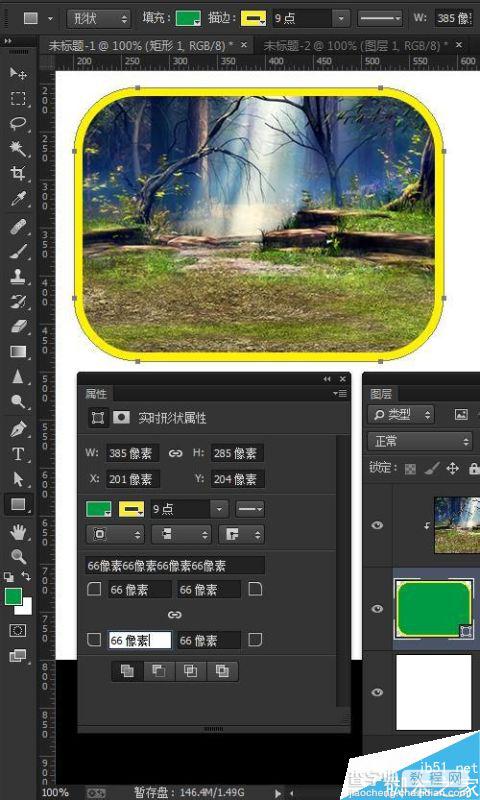
Task: Select the Pen tool
Action: point(18,429)
